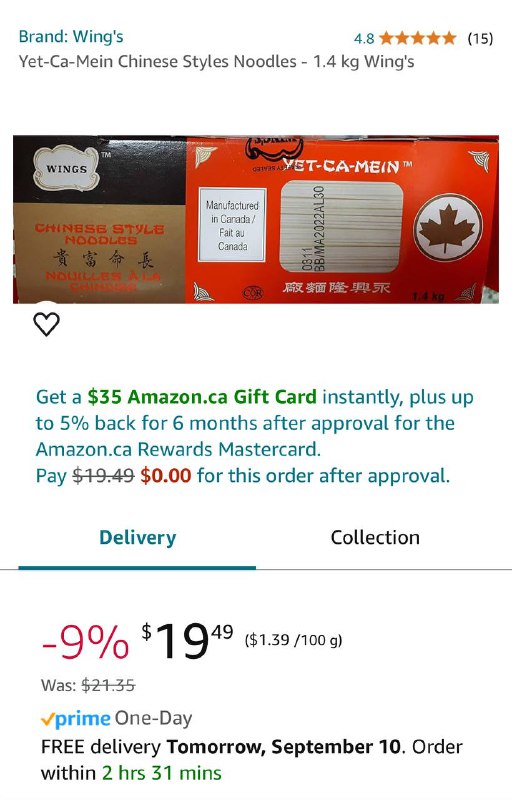Switch to the Delivery tab
The height and width of the screenshot is (800, 512).
pos(137,538)
